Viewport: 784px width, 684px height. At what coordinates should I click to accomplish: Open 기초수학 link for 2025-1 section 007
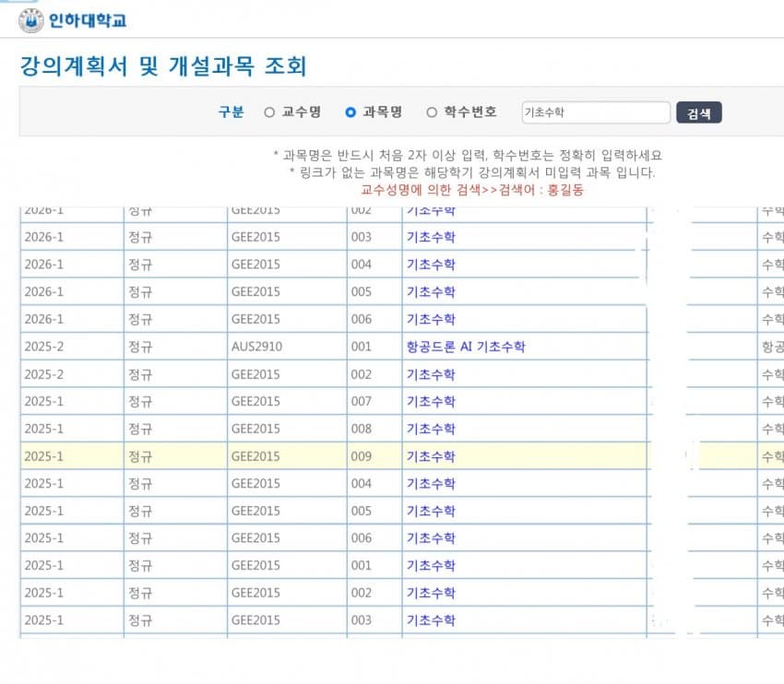coord(431,401)
